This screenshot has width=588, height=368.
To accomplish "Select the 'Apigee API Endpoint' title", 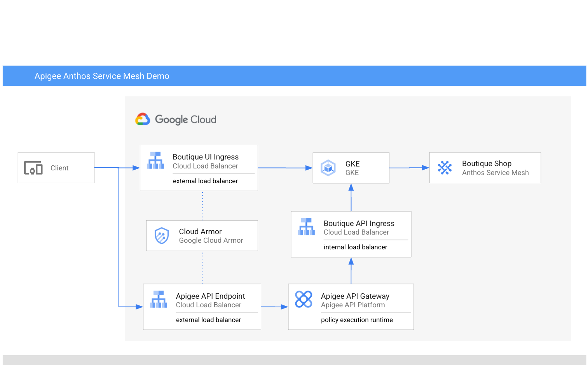I will 210,296.
